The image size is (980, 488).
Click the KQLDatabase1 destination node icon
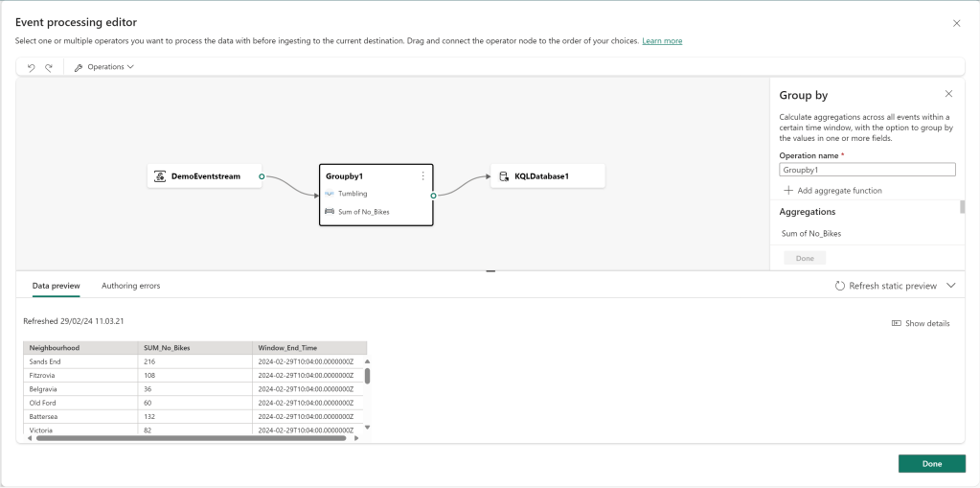[x=504, y=176]
